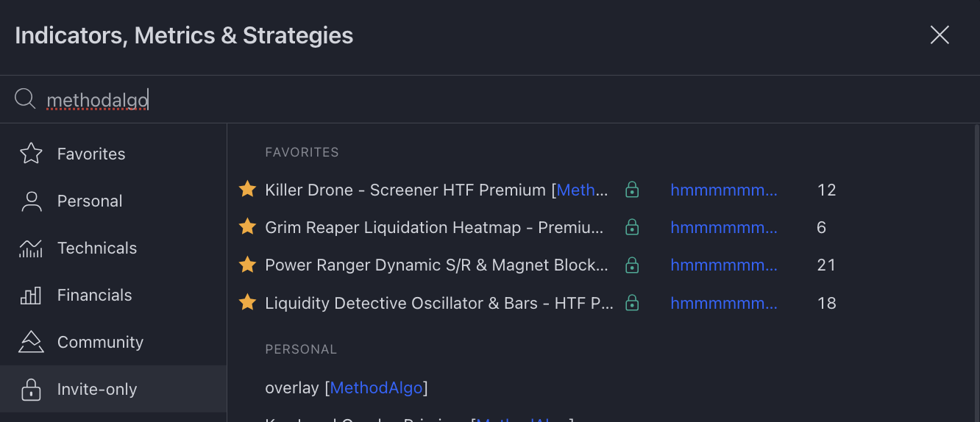
Task: Click the search magnifier icon
Action: (25, 99)
